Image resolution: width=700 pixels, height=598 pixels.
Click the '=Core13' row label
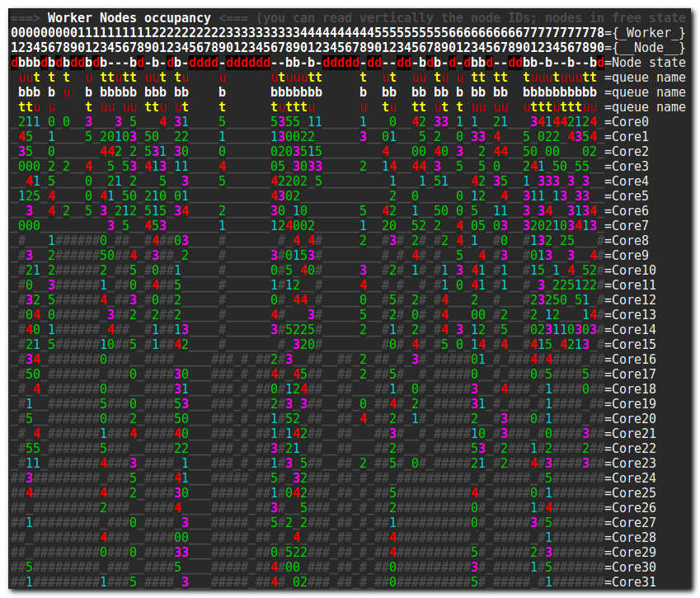tap(631, 315)
